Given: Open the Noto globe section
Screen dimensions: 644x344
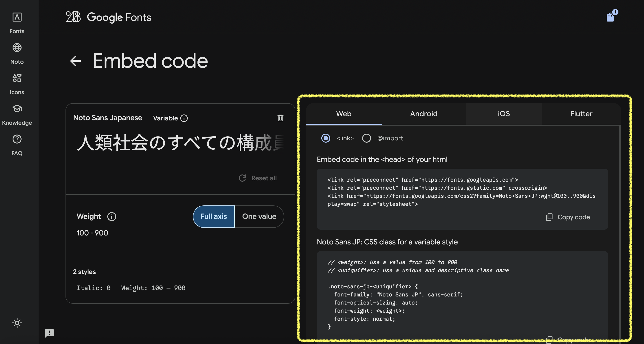Looking at the screenshot, I should (x=17, y=53).
